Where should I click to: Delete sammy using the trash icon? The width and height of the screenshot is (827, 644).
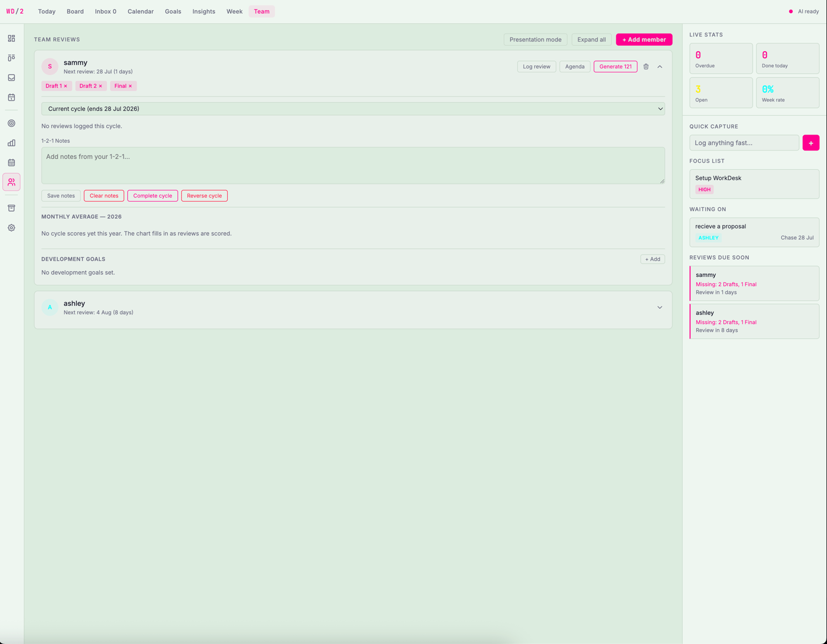coord(646,67)
